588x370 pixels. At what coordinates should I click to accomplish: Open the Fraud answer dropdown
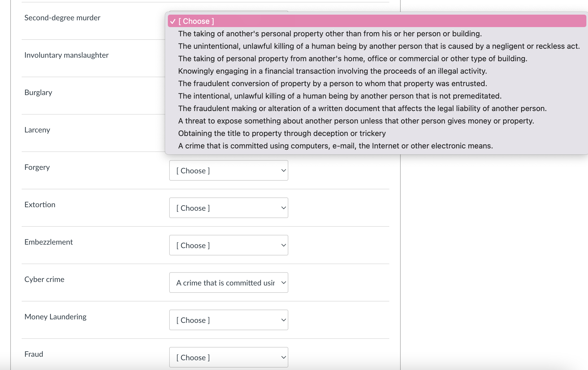(228, 357)
